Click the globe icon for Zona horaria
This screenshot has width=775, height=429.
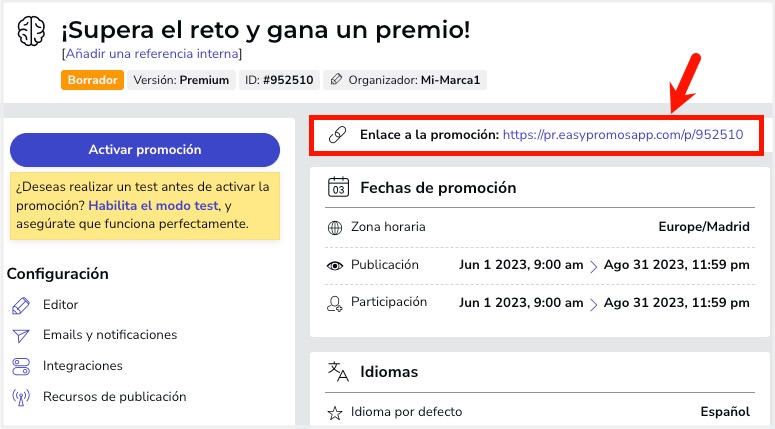coord(335,227)
